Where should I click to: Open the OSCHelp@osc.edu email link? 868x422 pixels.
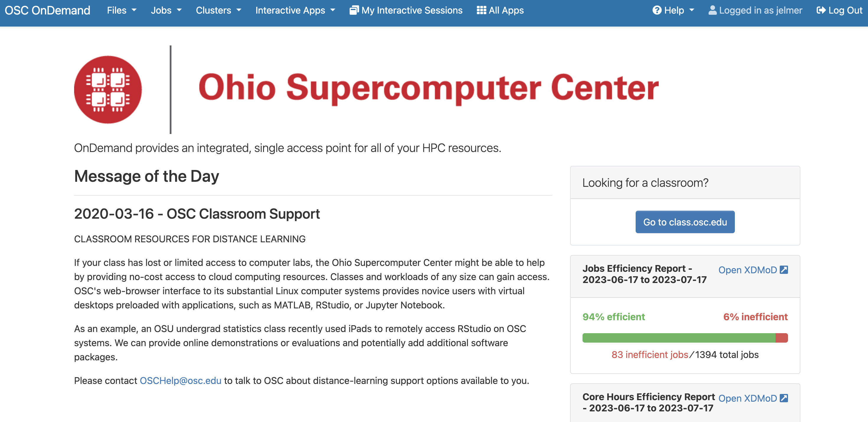(181, 381)
